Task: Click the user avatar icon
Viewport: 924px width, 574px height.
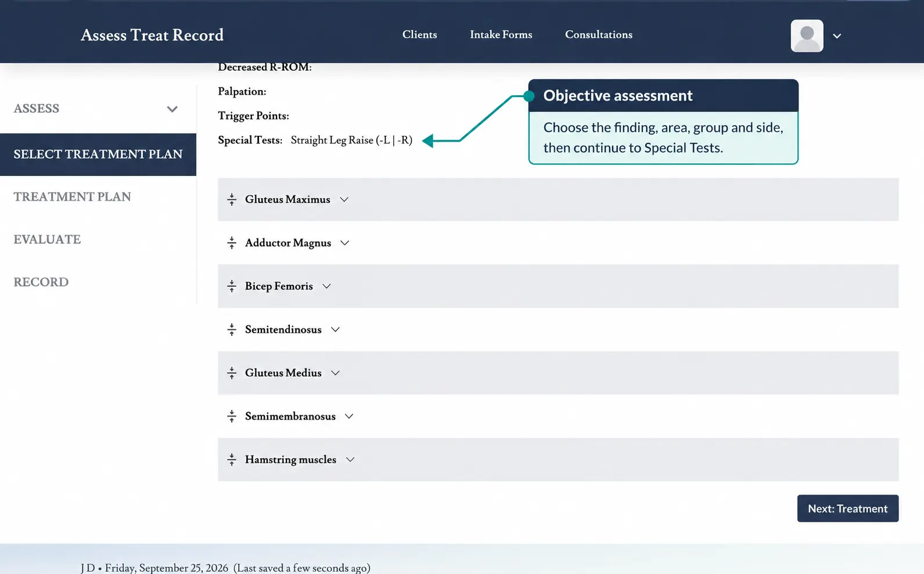Action: pyautogui.click(x=807, y=36)
